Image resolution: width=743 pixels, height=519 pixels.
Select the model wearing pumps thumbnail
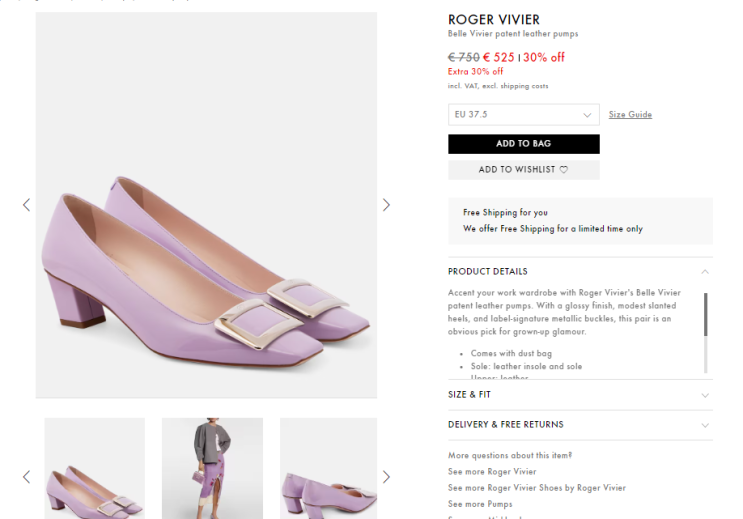[x=212, y=468]
